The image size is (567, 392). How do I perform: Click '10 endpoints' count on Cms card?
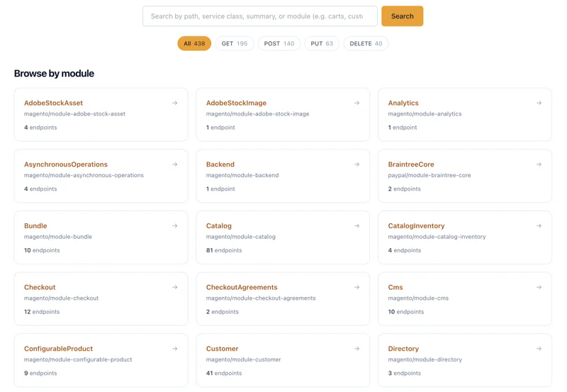click(x=405, y=312)
